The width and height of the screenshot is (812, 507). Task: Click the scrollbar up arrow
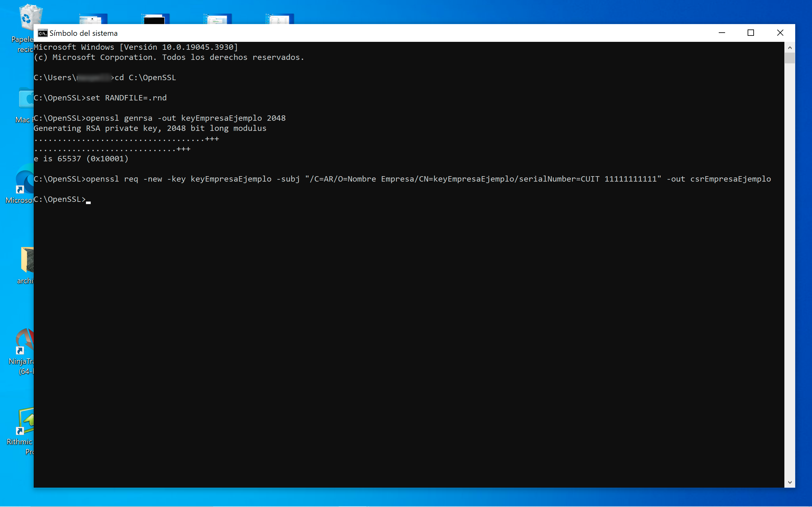[789, 48]
